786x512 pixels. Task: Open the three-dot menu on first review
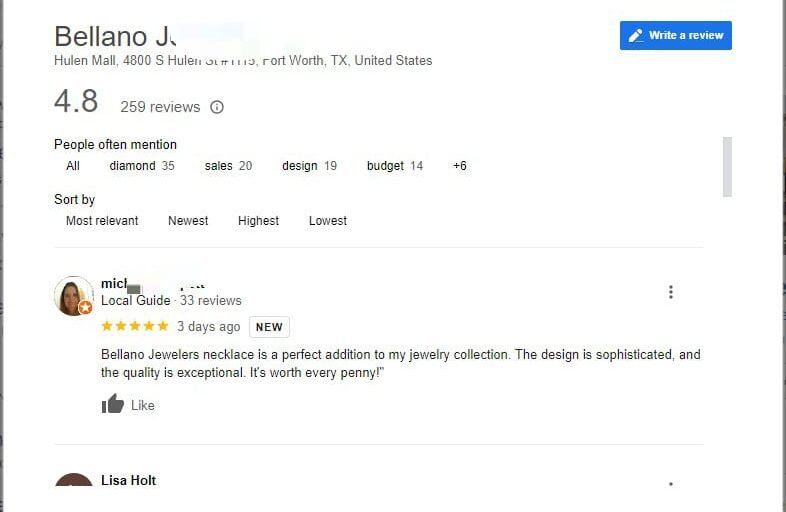[671, 292]
